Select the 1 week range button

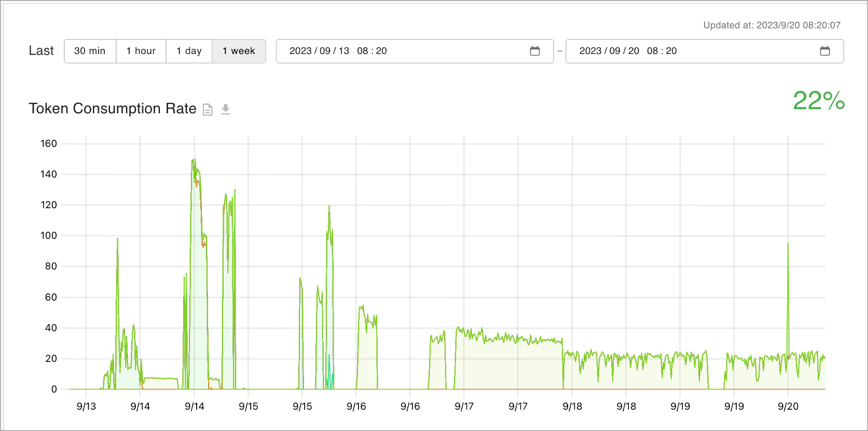click(239, 51)
